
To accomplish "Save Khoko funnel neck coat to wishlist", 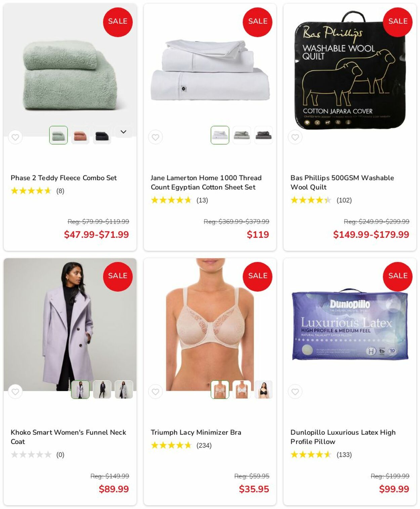I will point(15,392).
